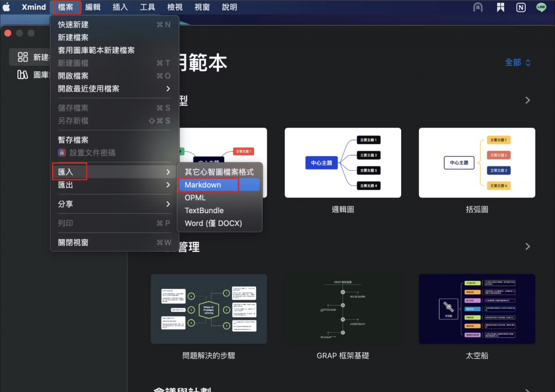Click the Notion menu bar icon
This screenshot has width=555, height=392.
[x=521, y=7]
